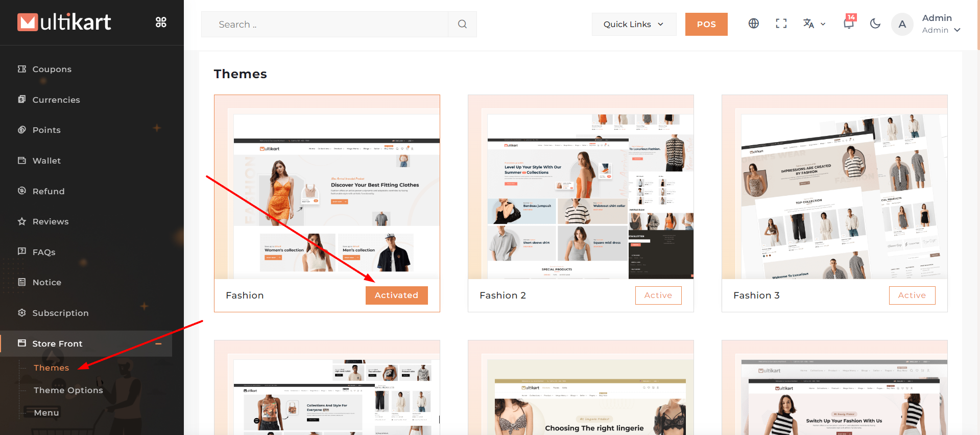The width and height of the screenshot is (980, 435).
Task: Click the Wallet icon in sidebar
Action: tap(22, 161)
